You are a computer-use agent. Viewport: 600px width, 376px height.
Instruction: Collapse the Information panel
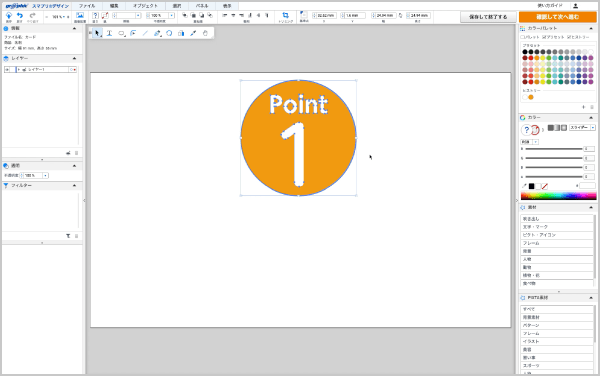click(74, 29)
